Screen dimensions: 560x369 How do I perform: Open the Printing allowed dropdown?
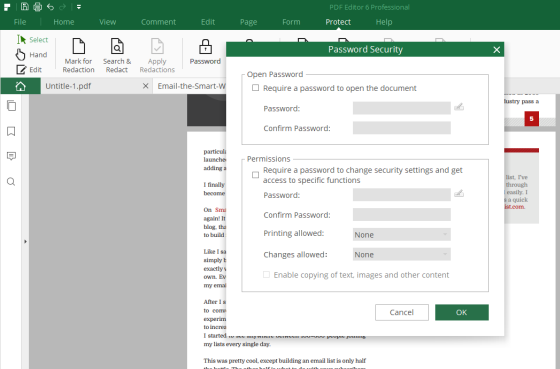pos(401,235)
